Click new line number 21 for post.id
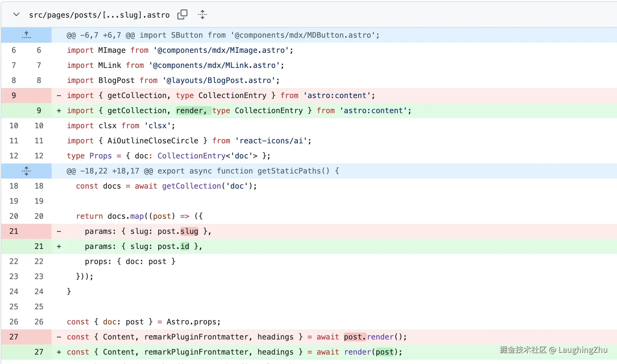The width and height of the screenshot is (617, 364). 39,246
